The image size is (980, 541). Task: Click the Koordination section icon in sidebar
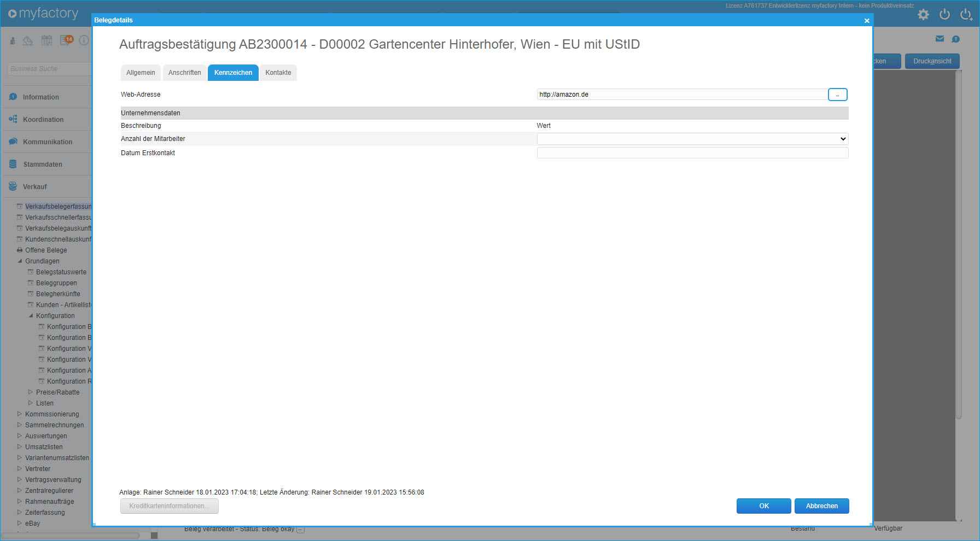tap(13, 119)
